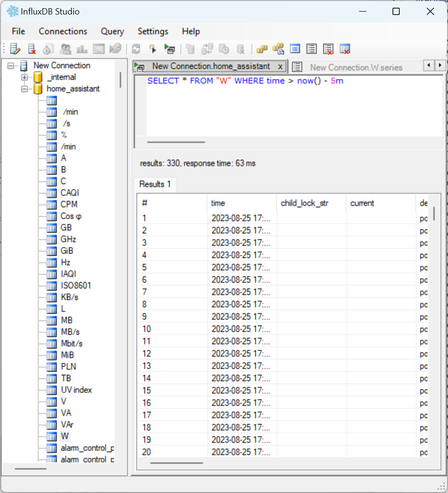Expand the _internal database node
This screenshot has width=448, height=493.
(x=24, y=77)
